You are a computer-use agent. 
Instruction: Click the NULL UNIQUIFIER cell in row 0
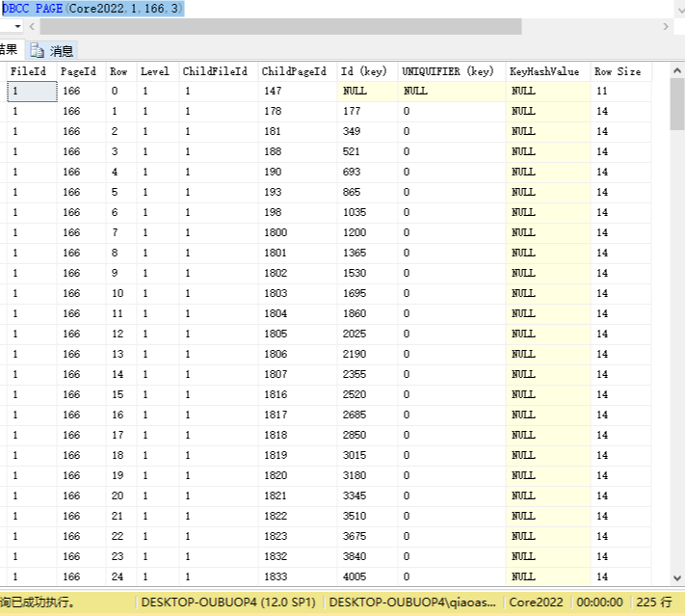point(452,91)
